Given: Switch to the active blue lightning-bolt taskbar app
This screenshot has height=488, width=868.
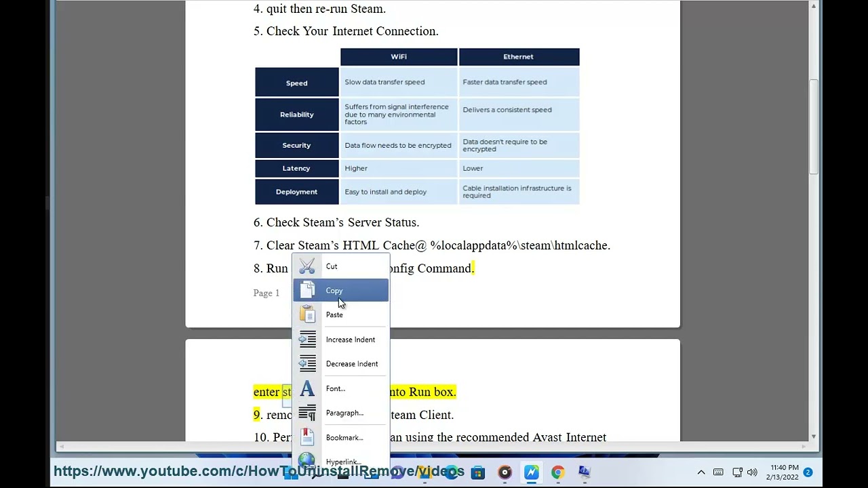Looking at the screenshot, I should (x=531, y=472).
